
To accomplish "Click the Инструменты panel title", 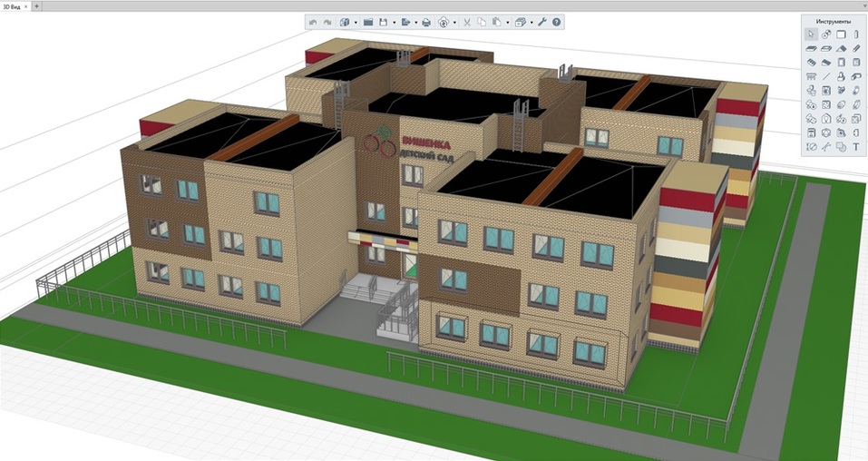I will click(x=834, y=22).
